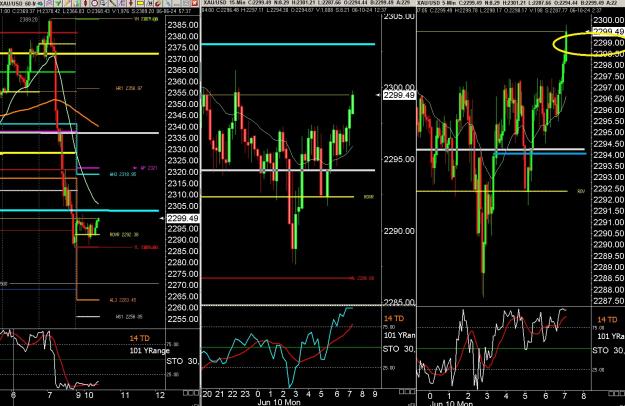Image resolution: width=625 pixels, height=406 pixels.
Task: Click the 101 YRange label in left indicator pane
Action: 149,351
